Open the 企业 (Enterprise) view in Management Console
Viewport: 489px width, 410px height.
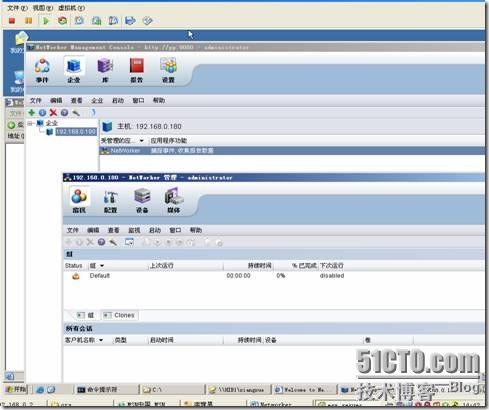74,70
